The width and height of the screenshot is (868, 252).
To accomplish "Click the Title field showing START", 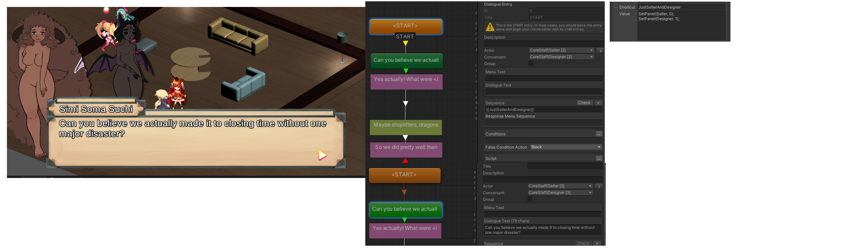I will click(566, 18).
